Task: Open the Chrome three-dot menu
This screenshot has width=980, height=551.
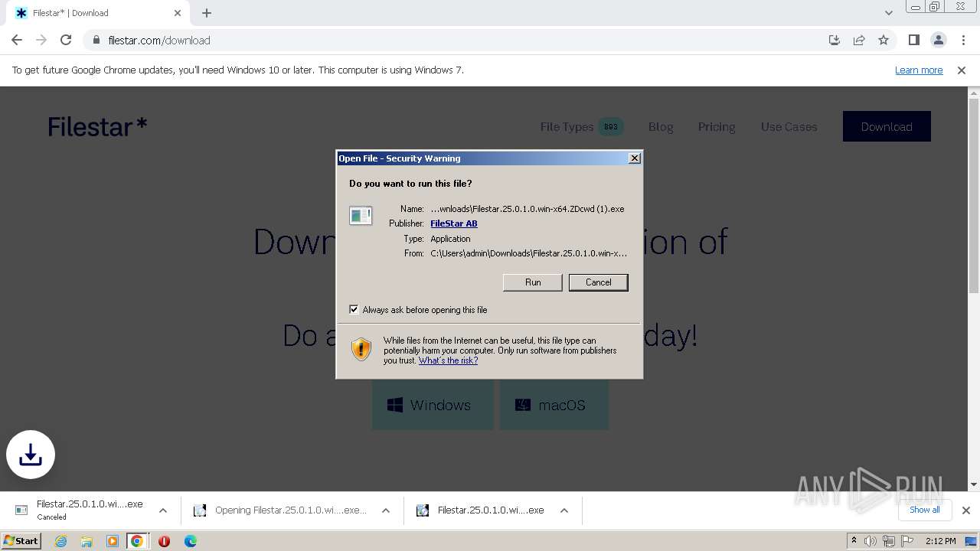Action: 962,40
